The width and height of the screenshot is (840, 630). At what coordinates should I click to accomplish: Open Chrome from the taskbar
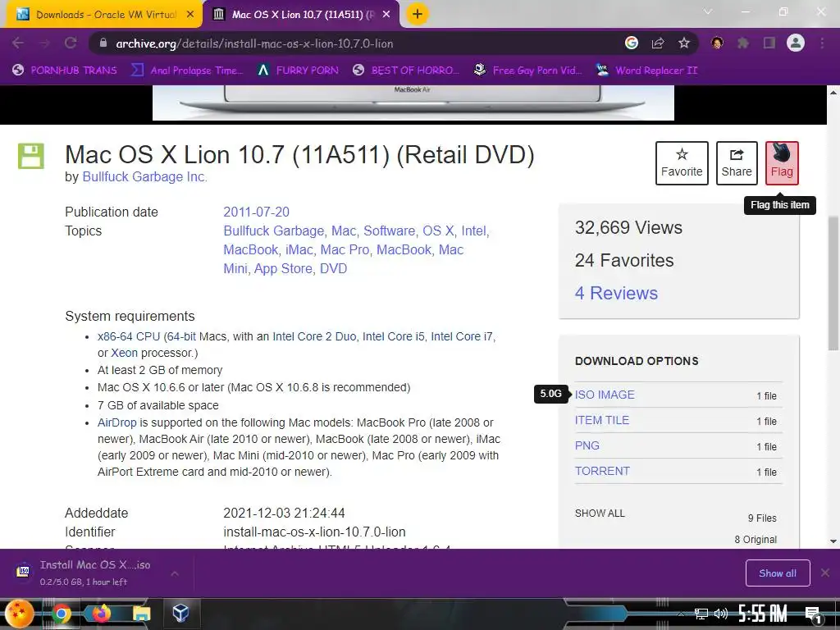point(61,614)
